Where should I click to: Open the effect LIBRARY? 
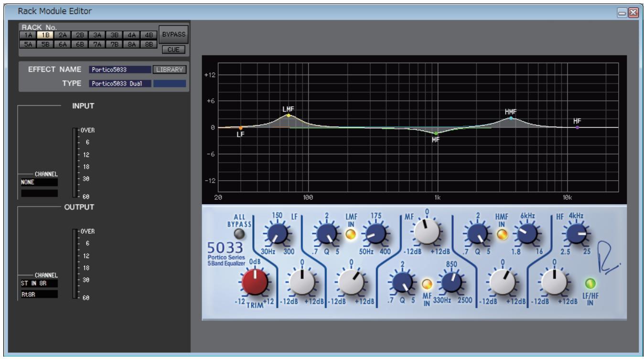tap(170, 69)
